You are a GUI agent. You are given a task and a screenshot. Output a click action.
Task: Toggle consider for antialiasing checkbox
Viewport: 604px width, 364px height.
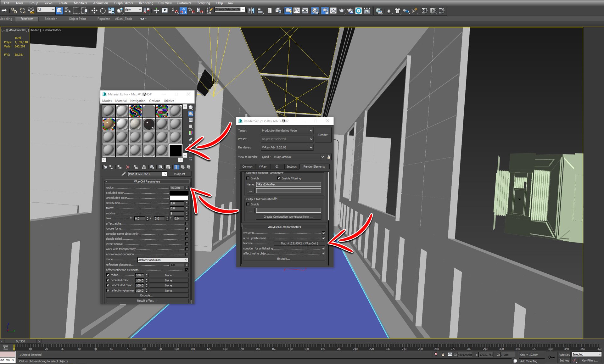[323, 249]
